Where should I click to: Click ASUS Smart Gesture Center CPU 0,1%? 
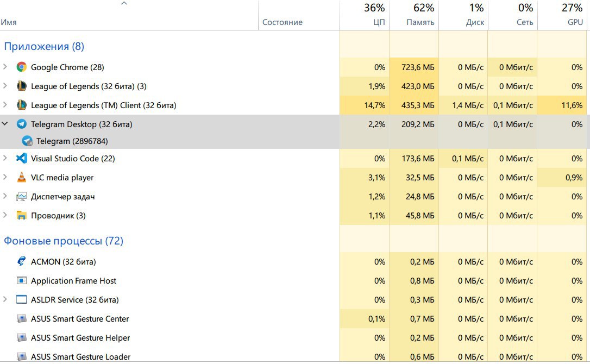tap(376, 319)
